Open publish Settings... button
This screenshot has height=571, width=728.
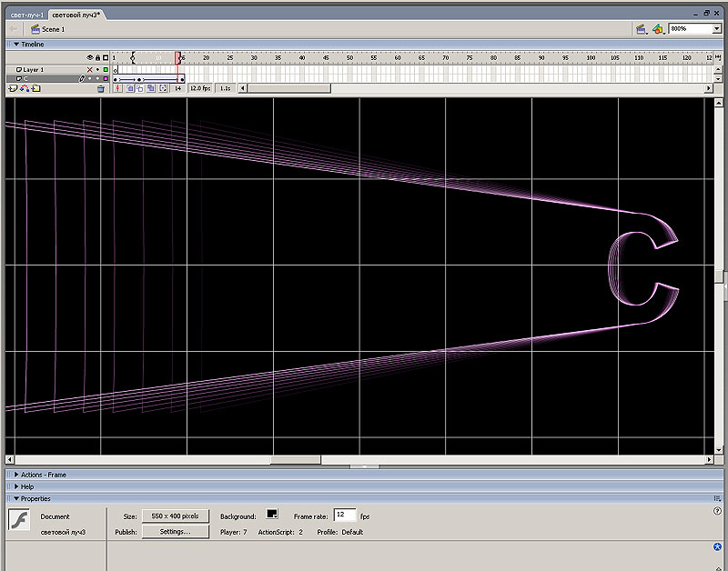(x=175, y=532)
